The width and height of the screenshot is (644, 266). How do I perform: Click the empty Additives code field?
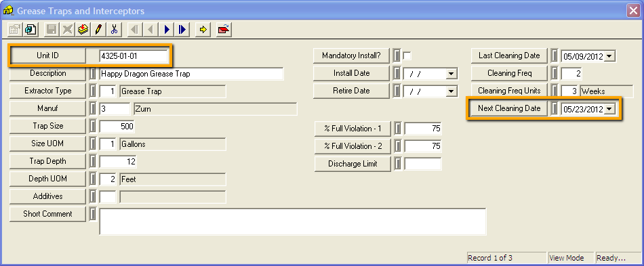click(x=108, y=197)
